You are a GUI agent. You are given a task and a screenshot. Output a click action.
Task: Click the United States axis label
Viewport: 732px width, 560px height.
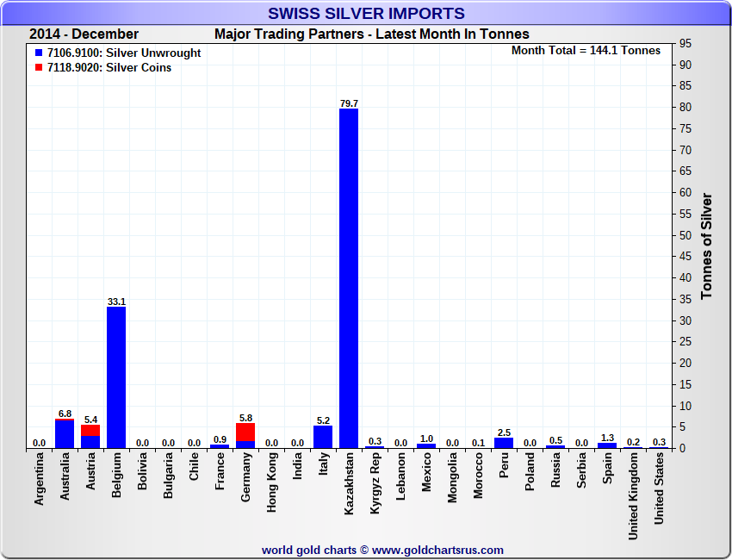click(659, 488)
